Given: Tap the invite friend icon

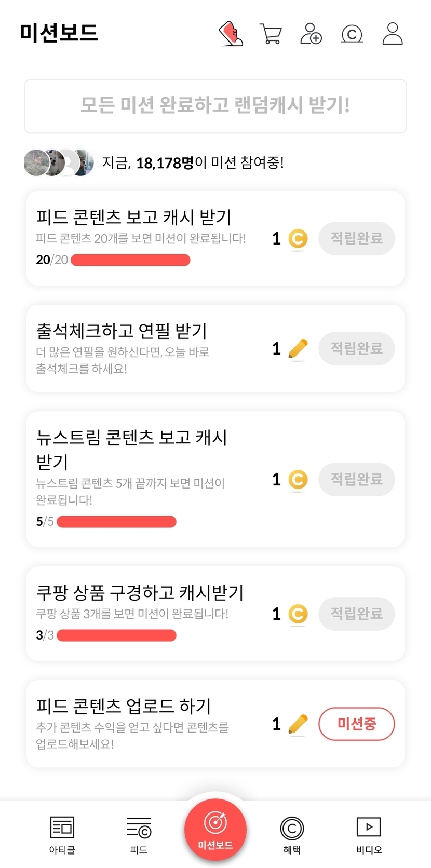Looking at the screenshot, I should [311, 34].
